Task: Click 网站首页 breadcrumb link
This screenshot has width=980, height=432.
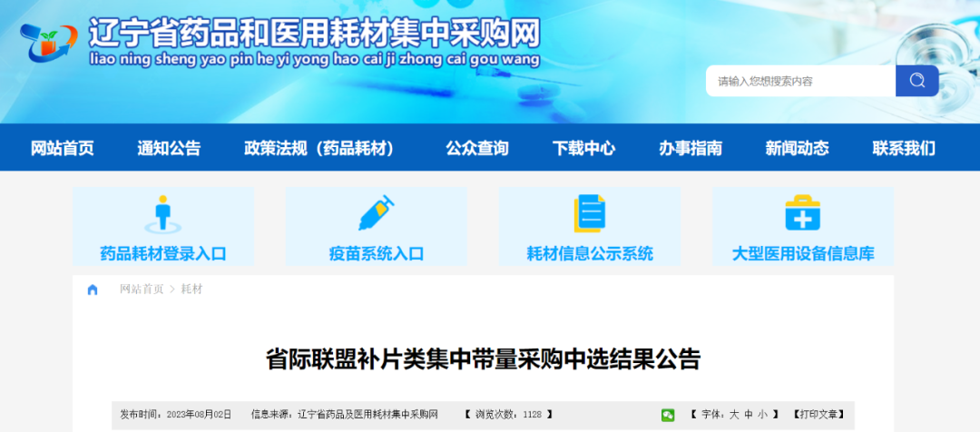Action: pos(142,290)
